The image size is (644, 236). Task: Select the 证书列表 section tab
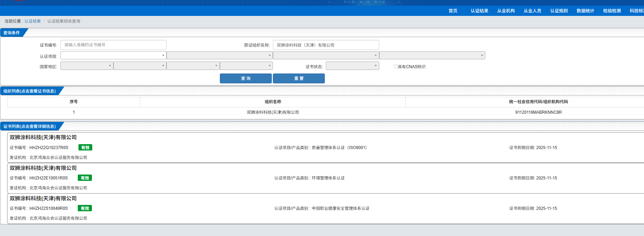[x=30, y=126]
